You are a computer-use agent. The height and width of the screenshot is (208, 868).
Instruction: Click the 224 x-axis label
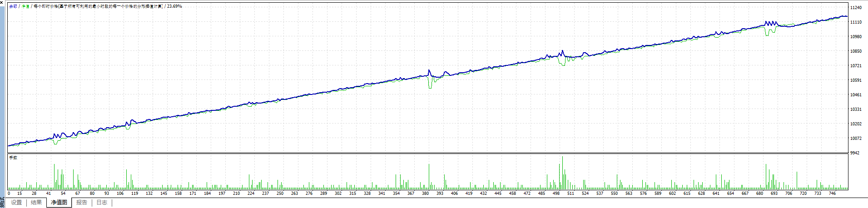[251, 193]
